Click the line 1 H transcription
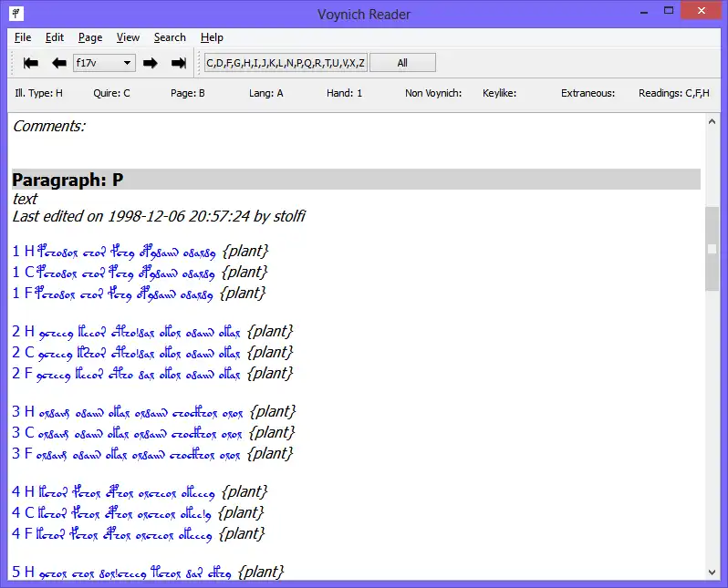 (140, 252)
